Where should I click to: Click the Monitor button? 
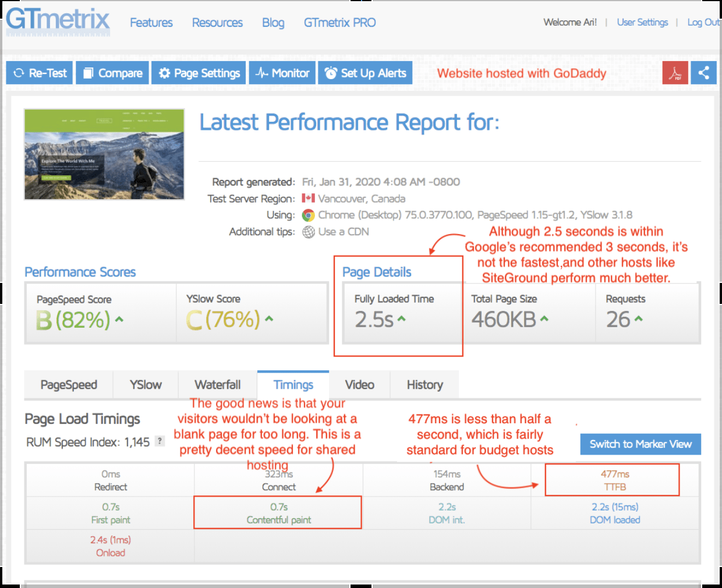[282, 73]
